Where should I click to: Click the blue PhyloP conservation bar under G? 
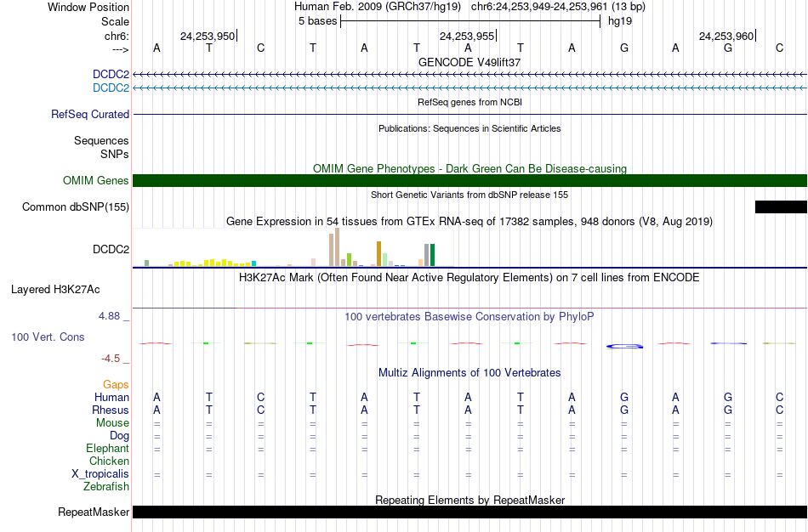pos(624,346)
